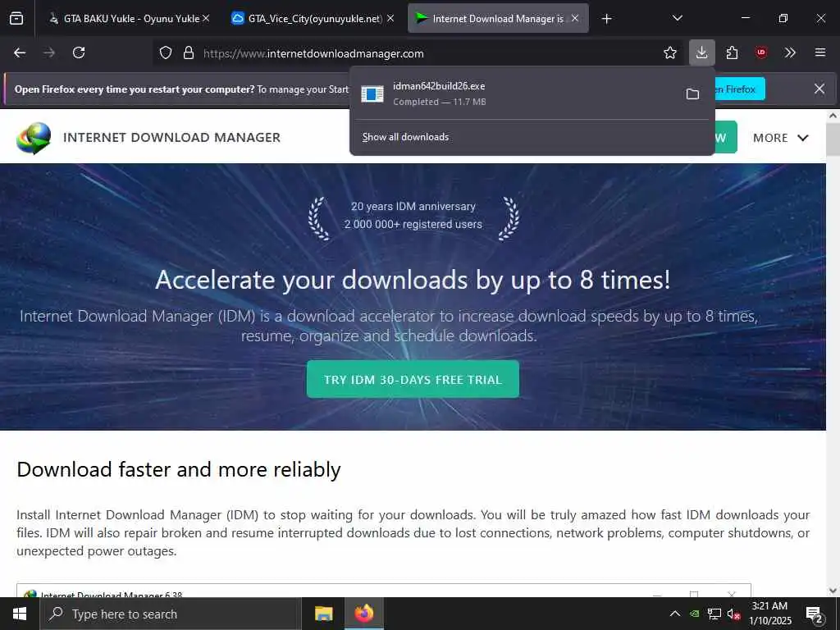
Task: Switch to GTA_Vice_City tab
Action: point(313,19)
